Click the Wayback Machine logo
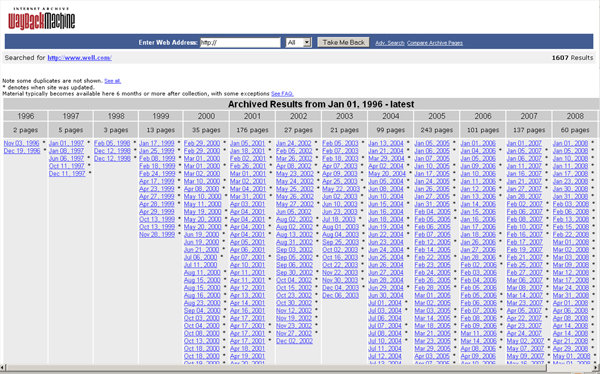Viewport: 600px width, 374px height. click(x=41, y=19)
